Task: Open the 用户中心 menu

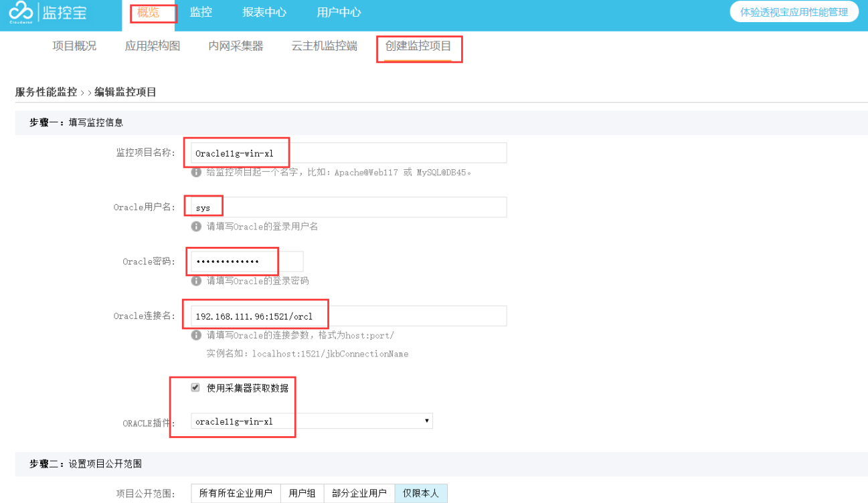Action: 339,12
